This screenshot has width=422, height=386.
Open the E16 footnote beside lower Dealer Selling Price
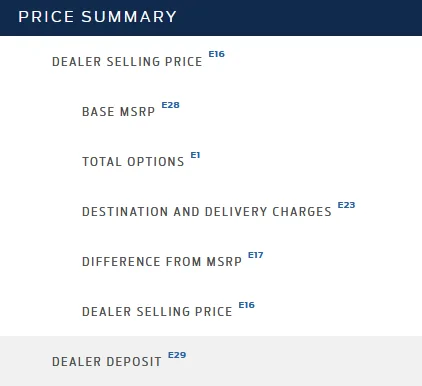pos(247,305)
